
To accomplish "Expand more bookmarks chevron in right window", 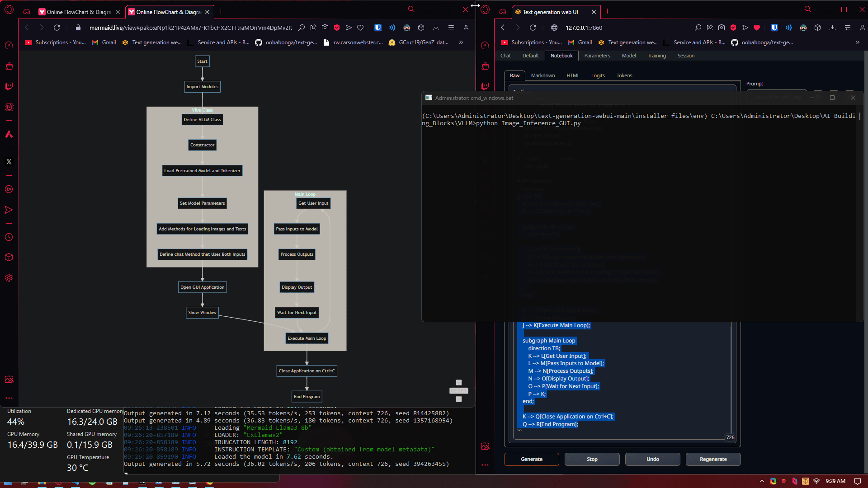I will (858, 42).
